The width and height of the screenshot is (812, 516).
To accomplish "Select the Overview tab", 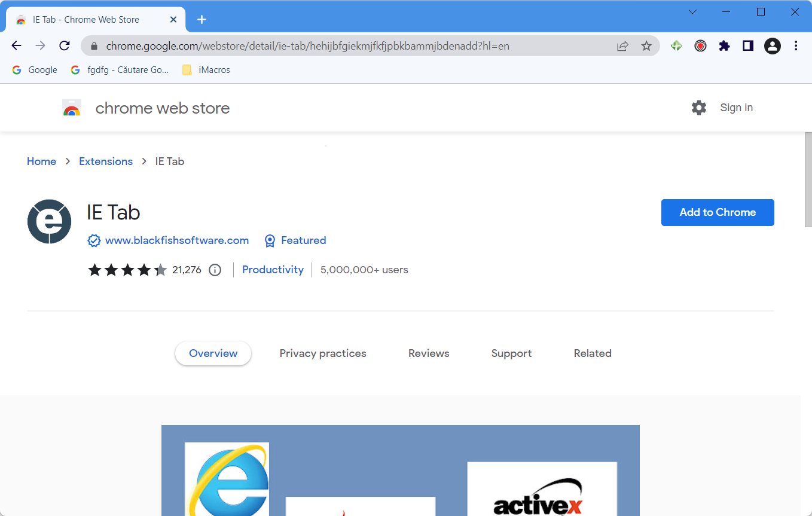I will click(x=213, y=353).
